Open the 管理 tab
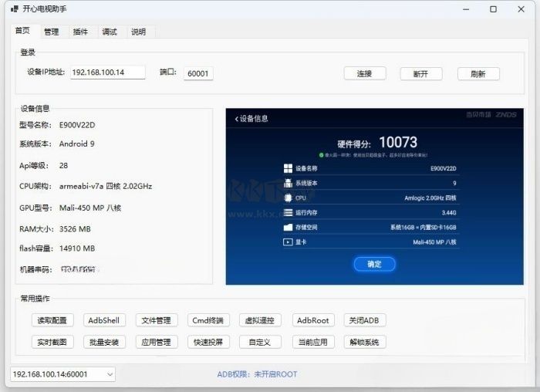The width and height of the screenshot is (540, 392). (x=52, y=32)
